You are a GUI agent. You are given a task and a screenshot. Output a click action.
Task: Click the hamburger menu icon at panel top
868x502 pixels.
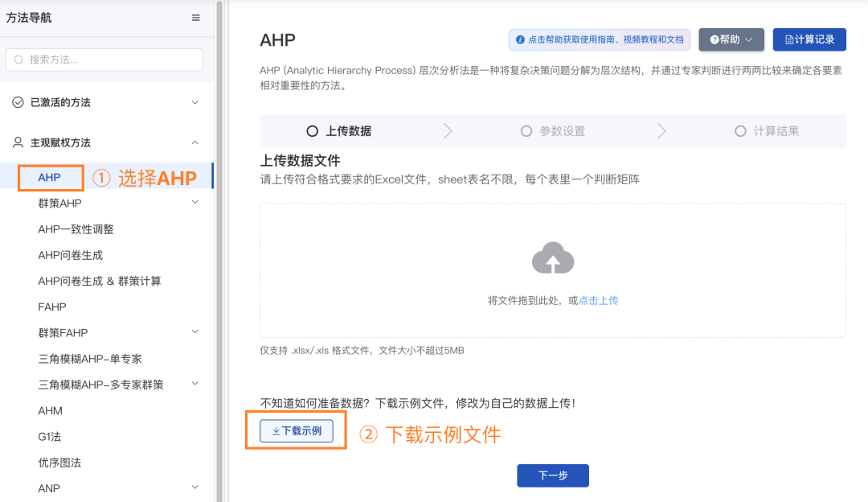pyautogui.click(x=195, y=17)
